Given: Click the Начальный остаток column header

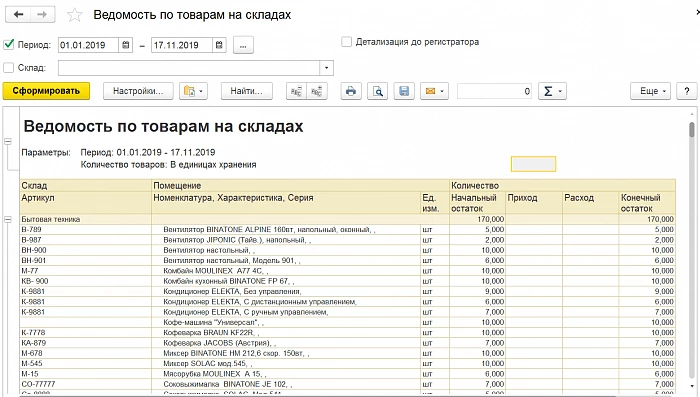Looking at the screenshot, I should click(x=477, y=203).
